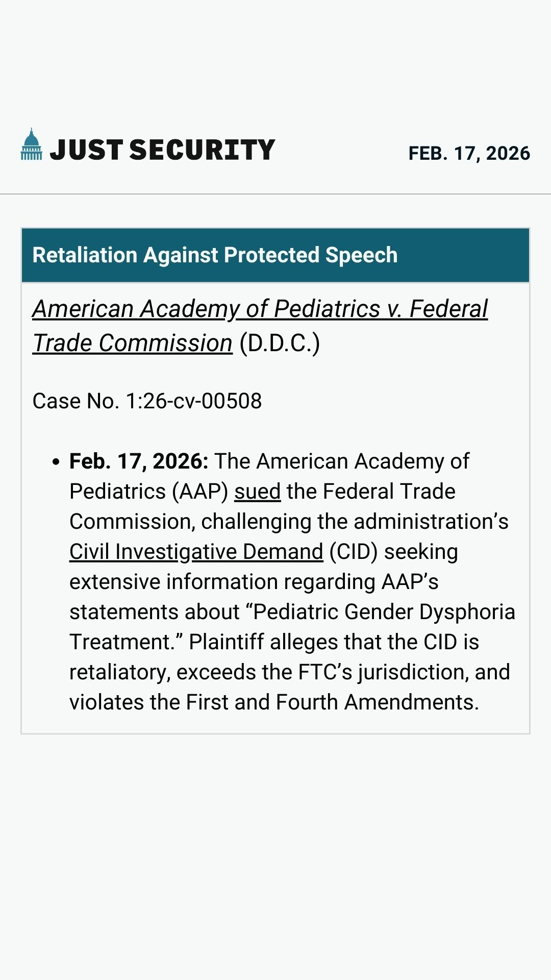The height and width of the screenshot is (980, 551).
Task: Select the Retaliation Against Protected Speech header
Action: coord(215,255)
